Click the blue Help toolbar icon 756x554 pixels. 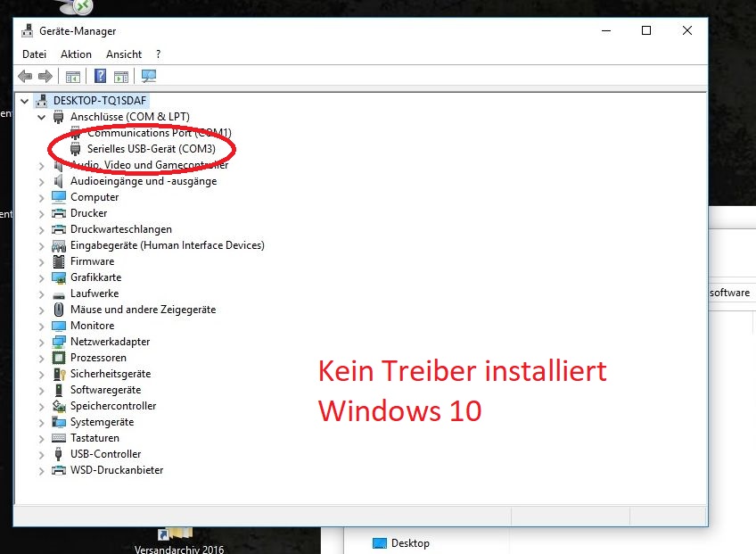coord(101,77)
